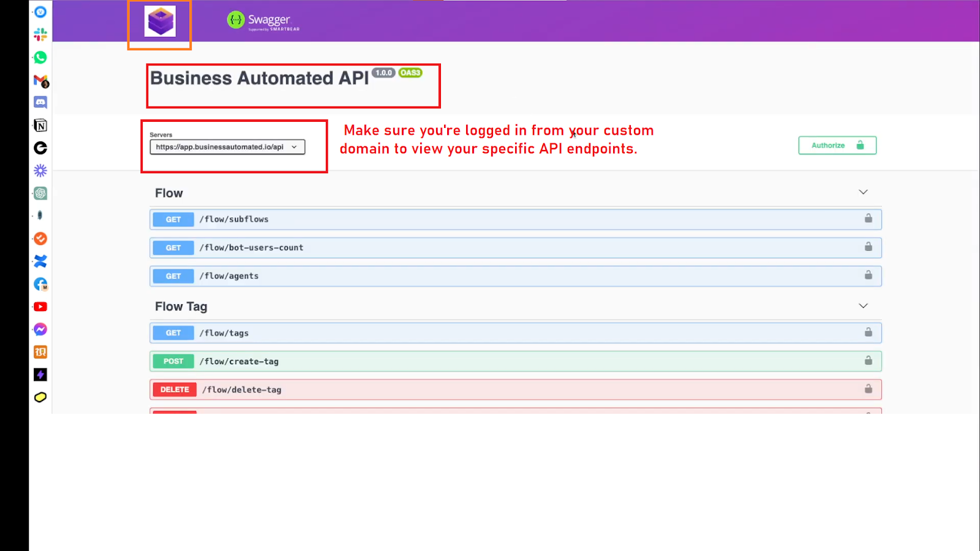Click the orange checkmark sidebar icon

pos(40,239)
